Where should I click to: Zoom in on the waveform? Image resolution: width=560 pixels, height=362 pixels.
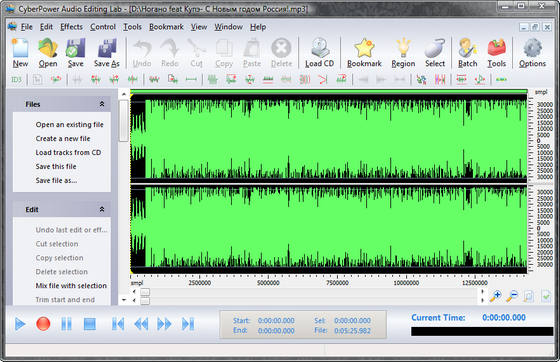pos(495,296)
